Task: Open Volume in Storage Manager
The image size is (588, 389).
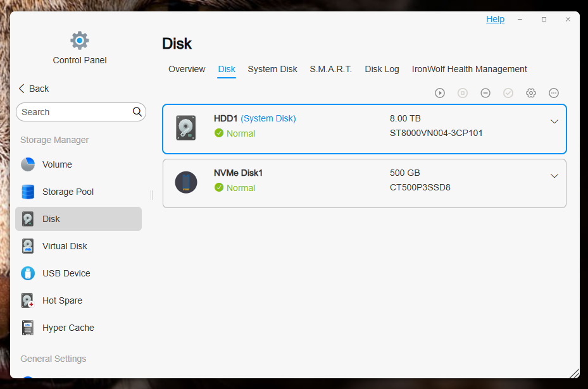Action: coord(78,164)
